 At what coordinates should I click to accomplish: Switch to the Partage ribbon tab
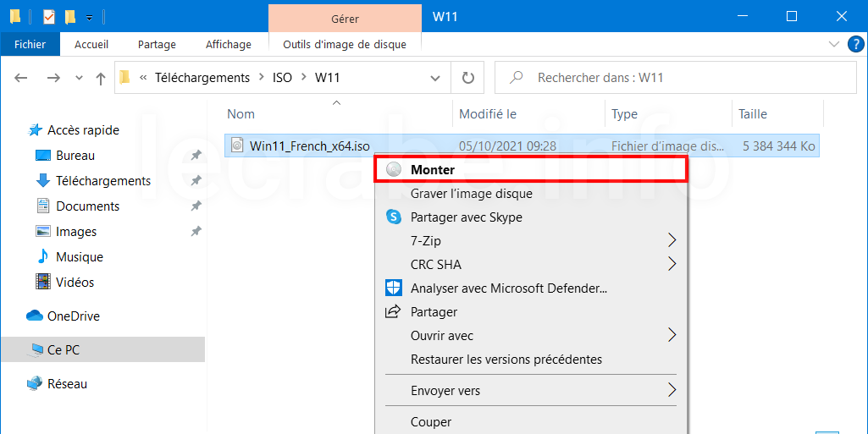157,44
